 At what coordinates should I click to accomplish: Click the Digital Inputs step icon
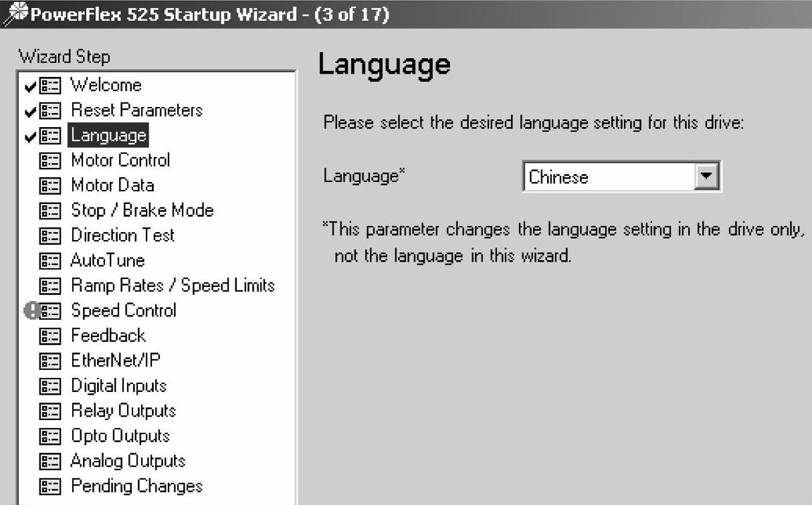click(x=49, y=387)
